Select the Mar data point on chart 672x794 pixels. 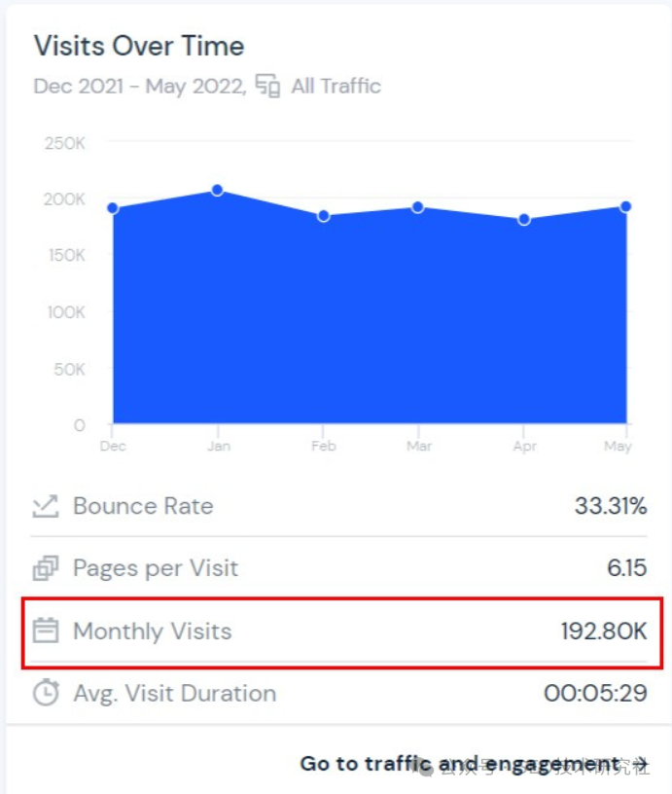pyautogui.click(x=418, y=207)
